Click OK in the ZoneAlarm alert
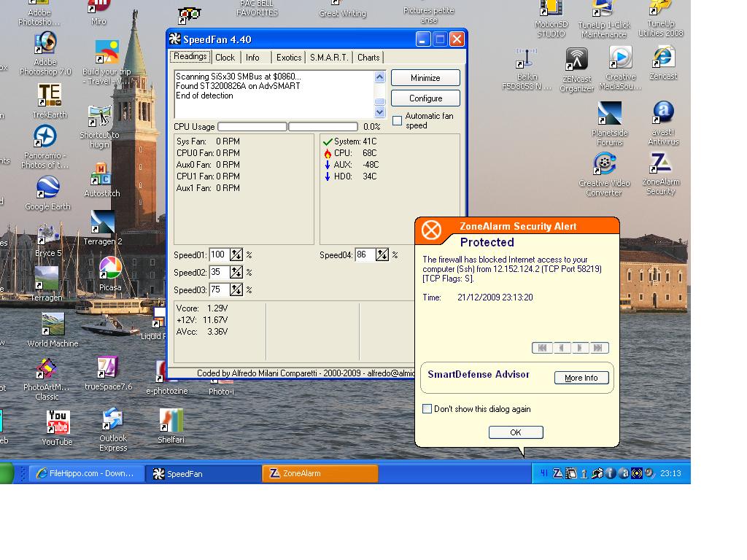 point(516,432)
